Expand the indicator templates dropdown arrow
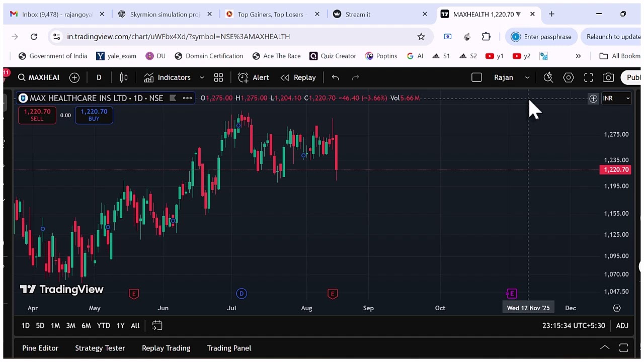 tap(202, 77)
